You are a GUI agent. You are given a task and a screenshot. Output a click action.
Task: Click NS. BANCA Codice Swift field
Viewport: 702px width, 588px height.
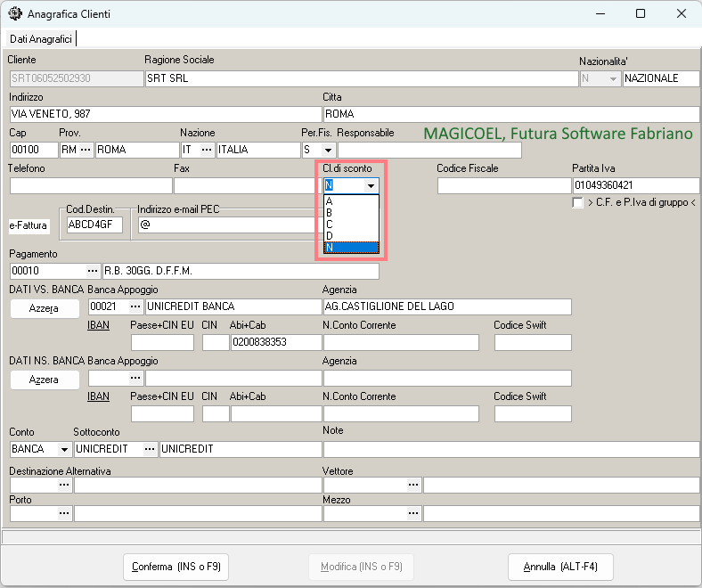point(533,413)
